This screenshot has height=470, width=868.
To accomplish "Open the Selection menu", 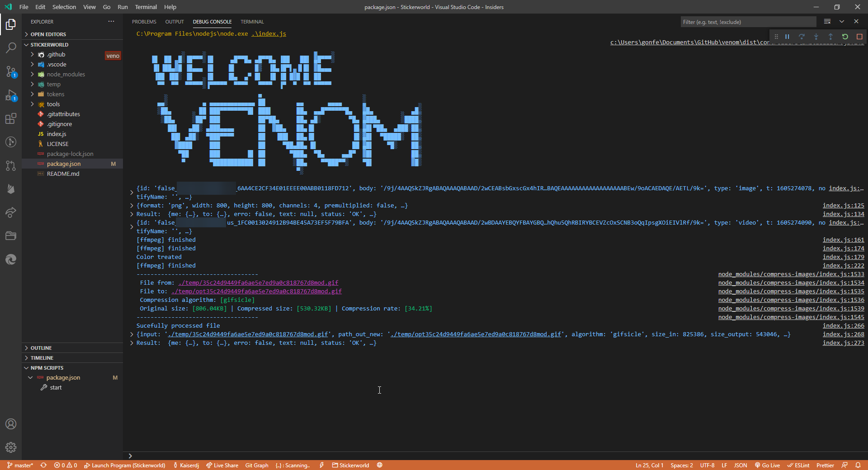I will tap(64, 7).
